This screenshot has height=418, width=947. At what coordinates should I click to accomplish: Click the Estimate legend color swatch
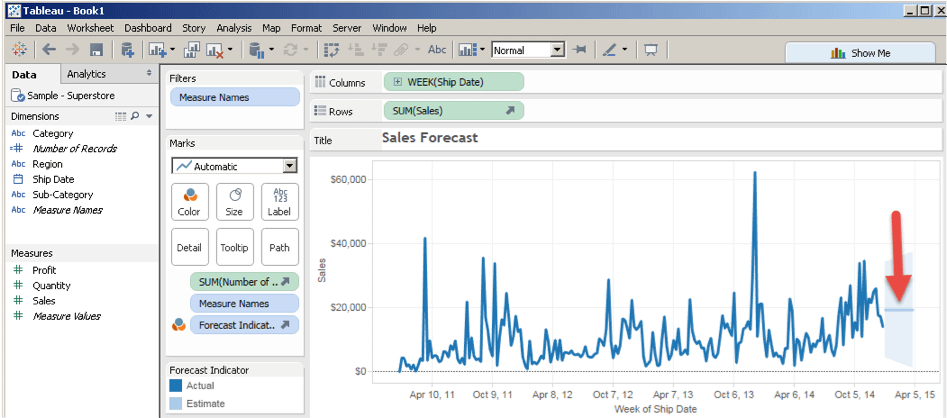click(x=177, y=403)
